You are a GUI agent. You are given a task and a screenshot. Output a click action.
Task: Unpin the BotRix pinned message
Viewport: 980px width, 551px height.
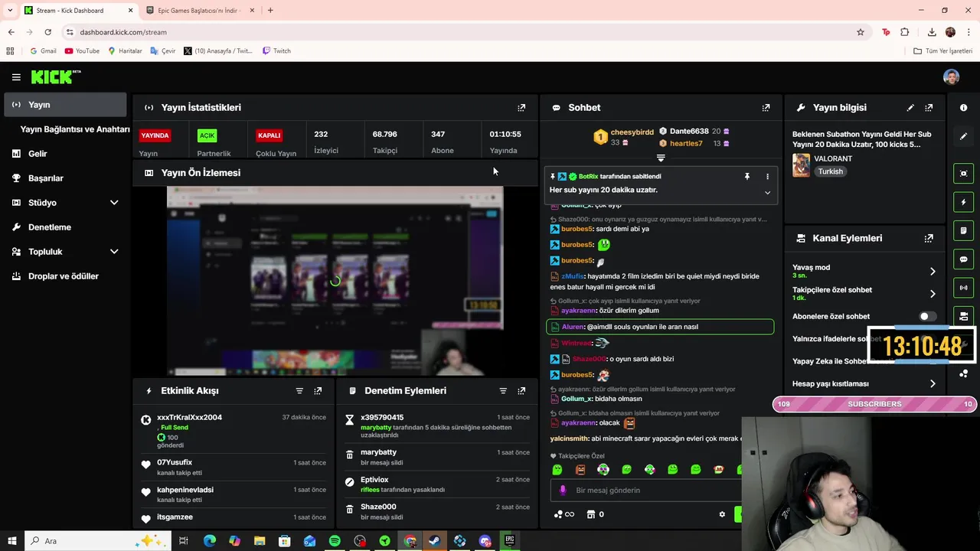click(746, 177)
